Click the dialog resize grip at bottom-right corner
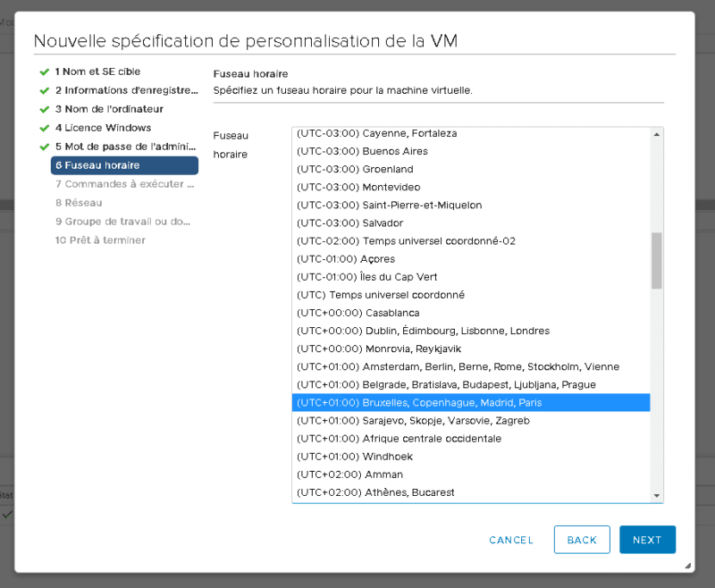715x588 pixels. pos(687,566)
